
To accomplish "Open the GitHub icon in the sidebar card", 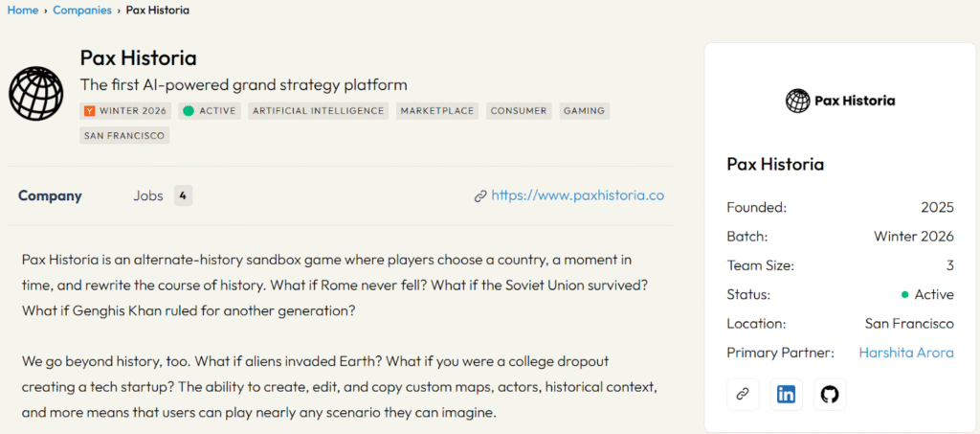I will [830, 394].
